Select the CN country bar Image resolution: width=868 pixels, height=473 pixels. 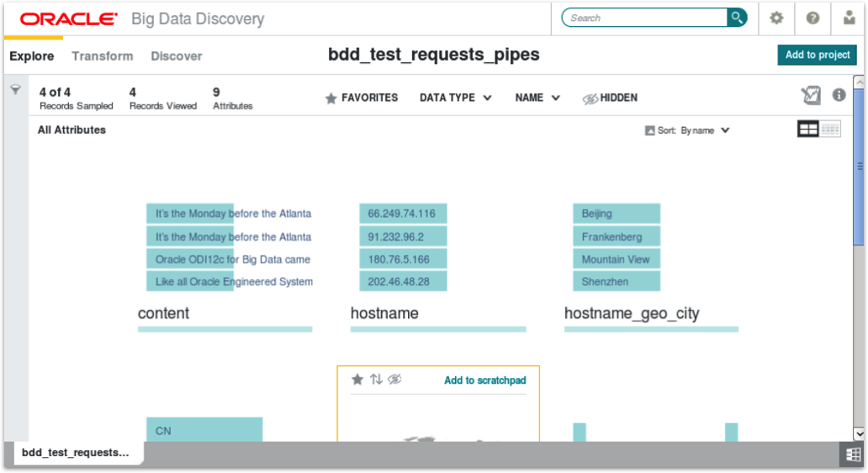pyautogui.click(x=204, y=430)
